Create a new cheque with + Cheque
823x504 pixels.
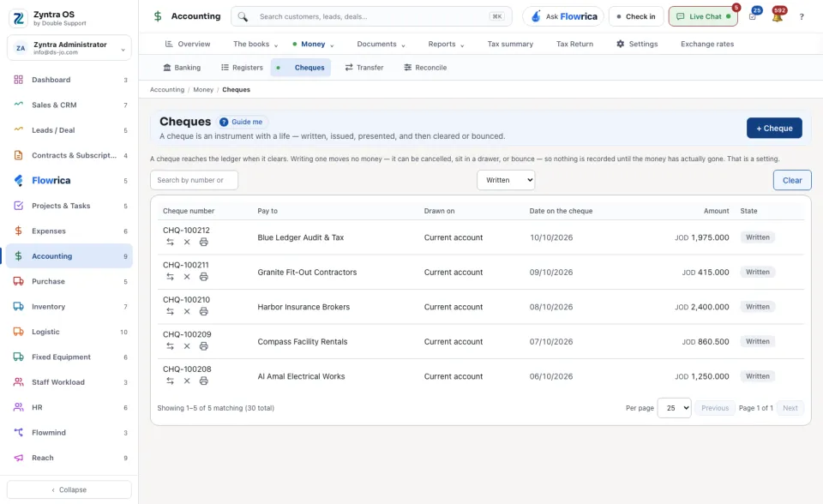774,128
